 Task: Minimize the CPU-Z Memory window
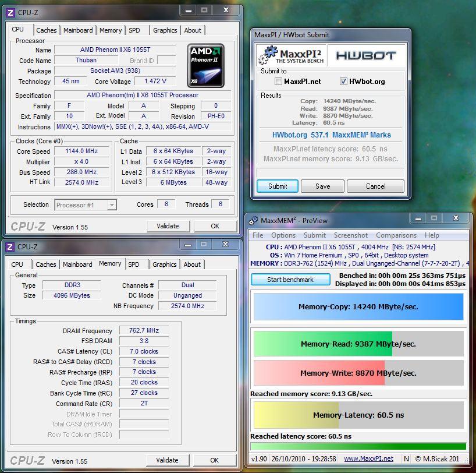[x=187, y=245]
